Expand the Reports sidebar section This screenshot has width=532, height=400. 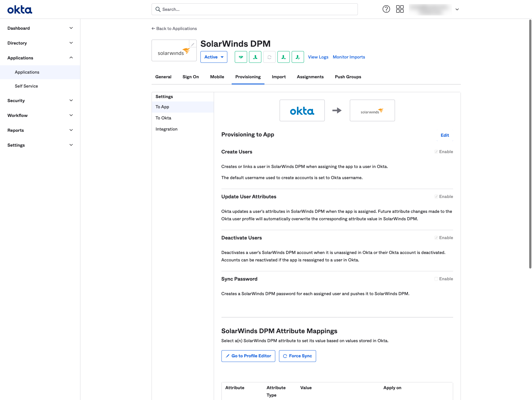pos(40,130)
